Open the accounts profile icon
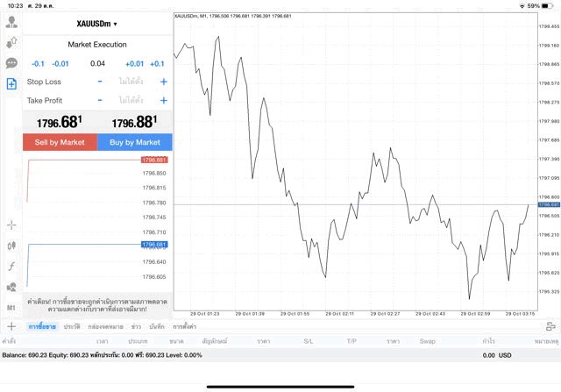This screenshot has height=392, width=561. point(11,23)
